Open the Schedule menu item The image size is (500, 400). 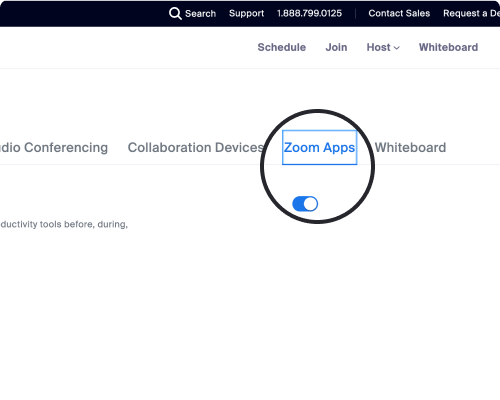click(282, 47)
